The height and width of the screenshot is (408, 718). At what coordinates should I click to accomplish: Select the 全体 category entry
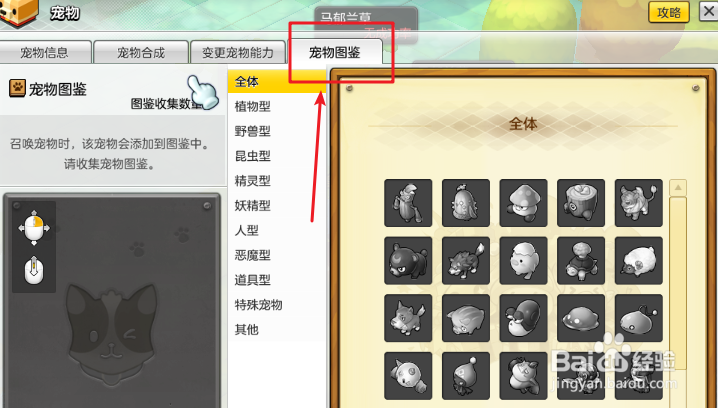click(x=277, y=82)
